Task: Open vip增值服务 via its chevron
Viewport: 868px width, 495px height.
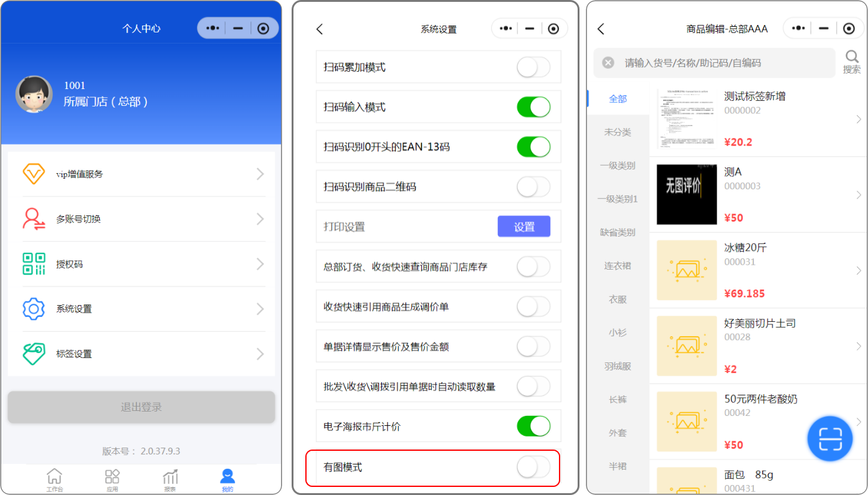Action: 260,174
